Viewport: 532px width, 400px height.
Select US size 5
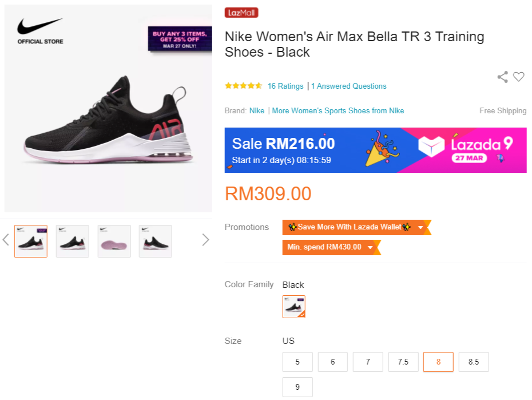click(x=297, y=362)
